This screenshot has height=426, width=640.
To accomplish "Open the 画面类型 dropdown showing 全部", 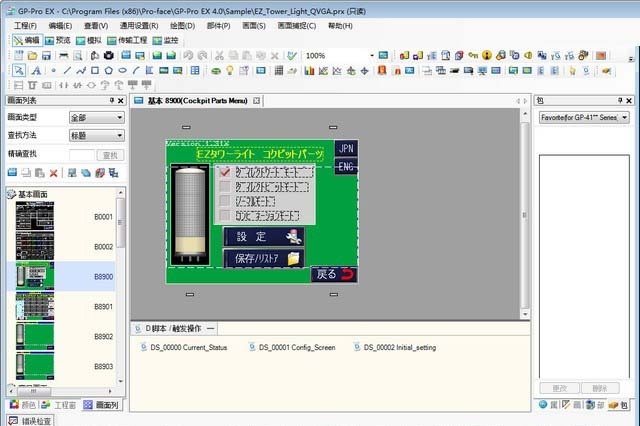I will (97, 118).
